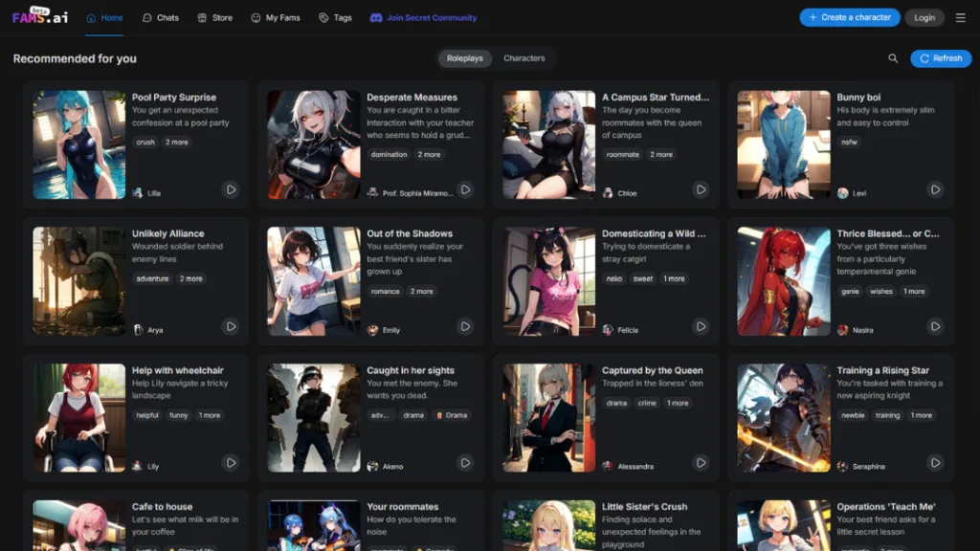Click Seraphina character avatar icon
Viewport: 980px width, 551px height.
tap(842, 467)
